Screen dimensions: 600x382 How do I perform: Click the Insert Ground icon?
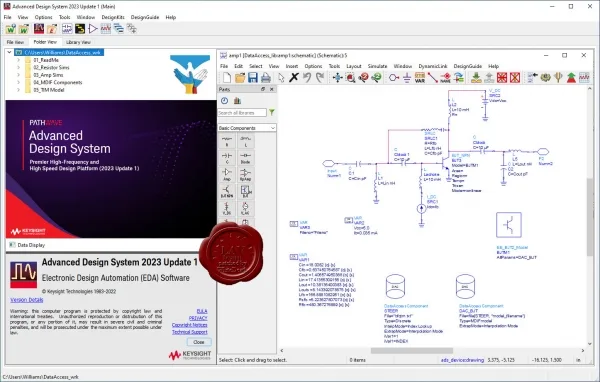[407, 78]
